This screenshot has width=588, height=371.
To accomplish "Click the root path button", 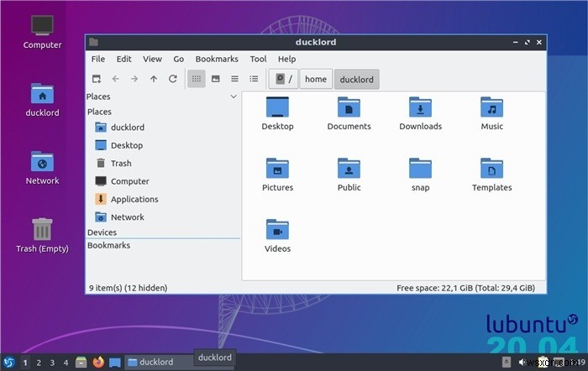I will click(284, 80).
